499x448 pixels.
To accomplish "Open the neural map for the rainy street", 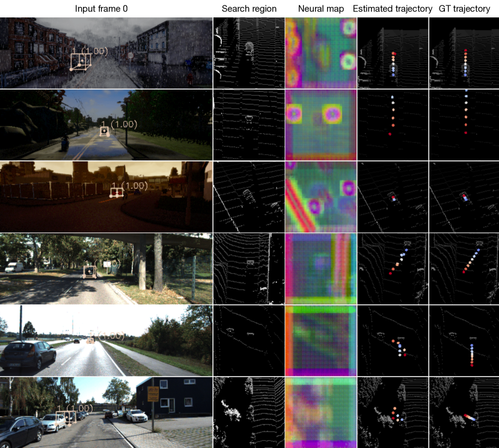I will (x=321, y=53).
